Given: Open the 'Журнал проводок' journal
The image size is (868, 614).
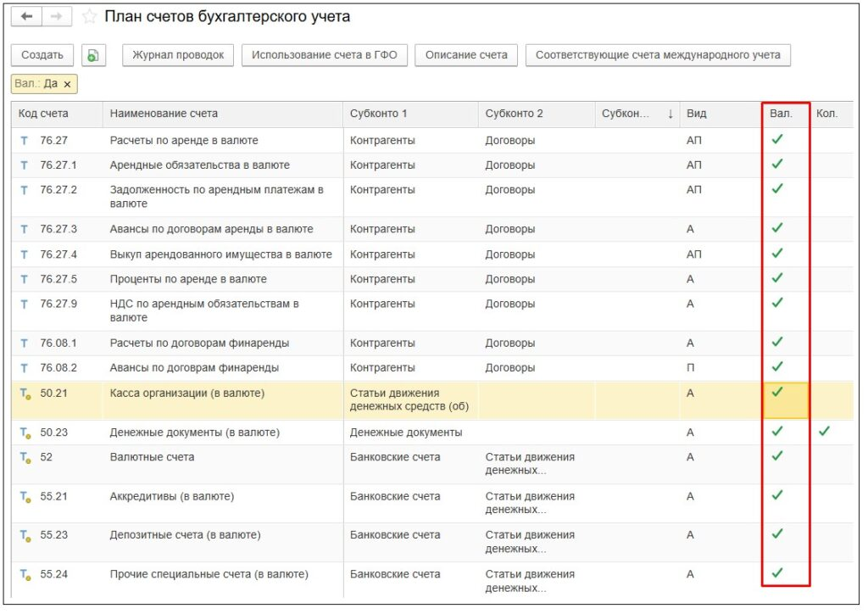Looking at the screenshot, I should click(x=178, y=55).
